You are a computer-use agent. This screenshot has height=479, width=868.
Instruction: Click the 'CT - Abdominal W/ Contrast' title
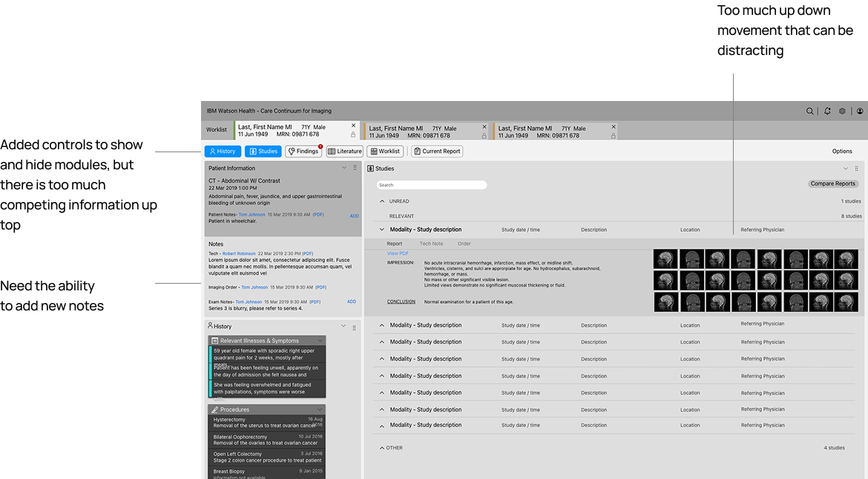(244, 180)
